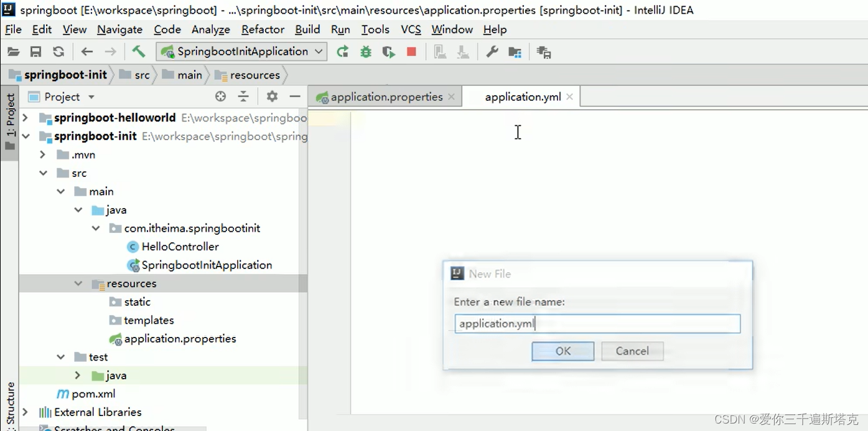Viewport: 868px width, 431px height.
Task: Click the springboot-init breadcrumb
Action: (58, 75)
